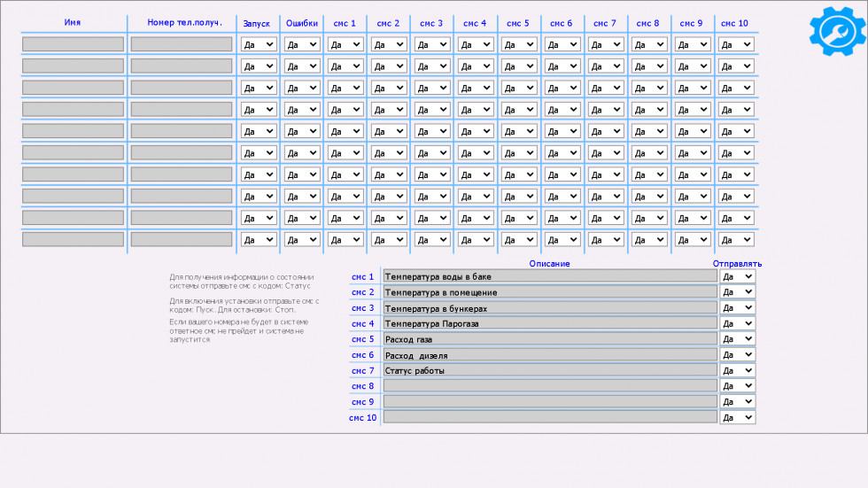Image resolution: width=868 pixels, height=488 pixels.
Task: Expand the Отправлять dropdown for 'Статус работы'
Action: [x=737, y=370]
